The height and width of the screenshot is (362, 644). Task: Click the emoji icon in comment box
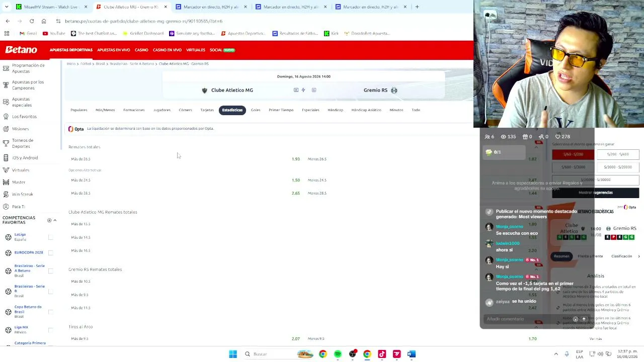coord(576,319)
